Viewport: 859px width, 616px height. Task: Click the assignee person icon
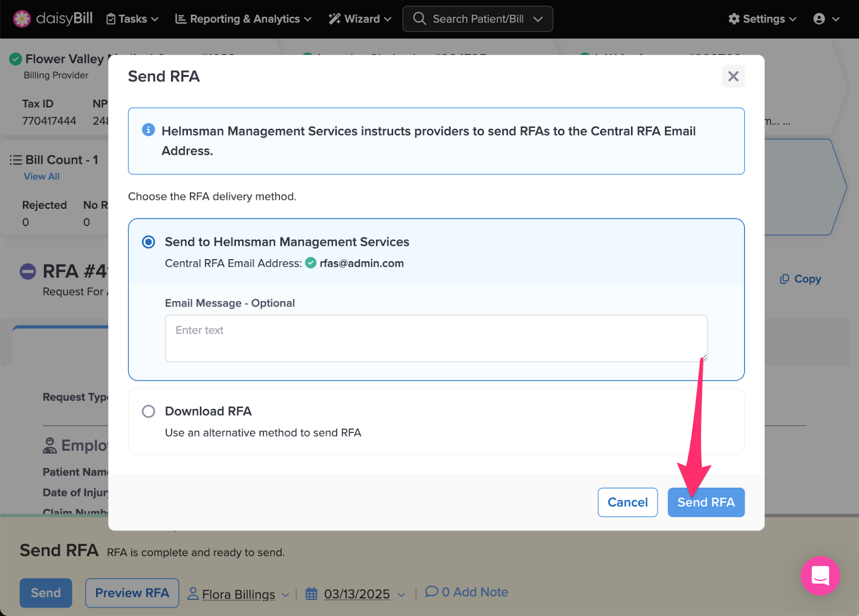193,593
